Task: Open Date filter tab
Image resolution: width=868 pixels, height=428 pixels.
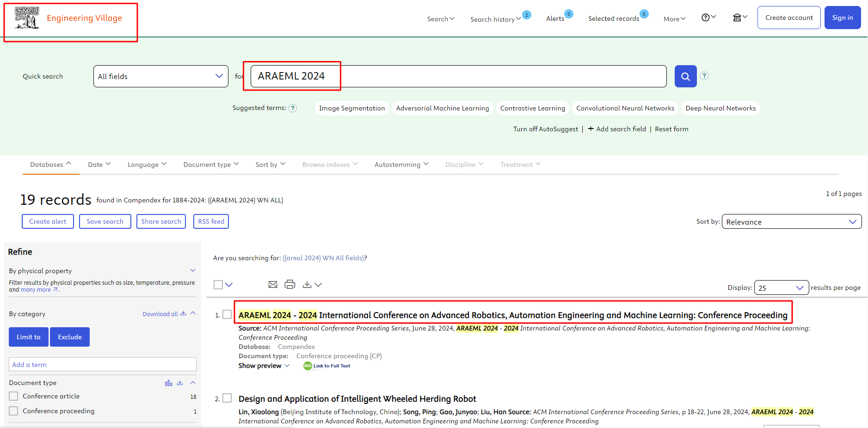Action: pyautogui.click(x=99, y=165)
